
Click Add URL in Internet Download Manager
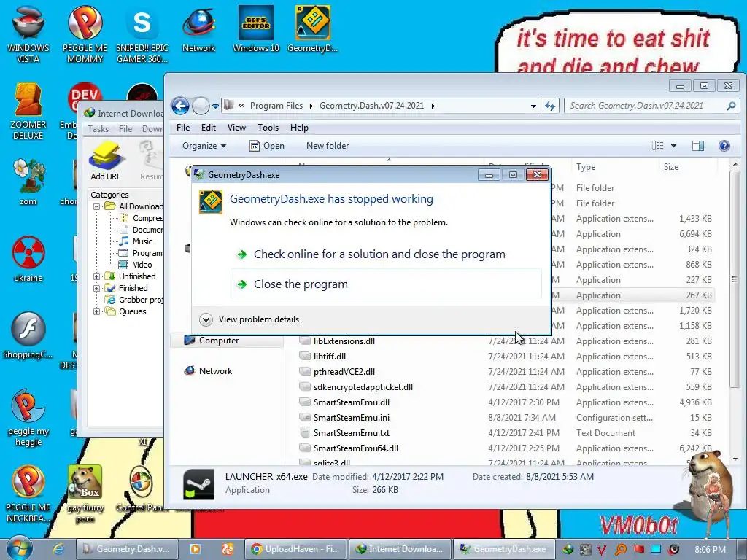pyautogui.click(x=106, y=161)
